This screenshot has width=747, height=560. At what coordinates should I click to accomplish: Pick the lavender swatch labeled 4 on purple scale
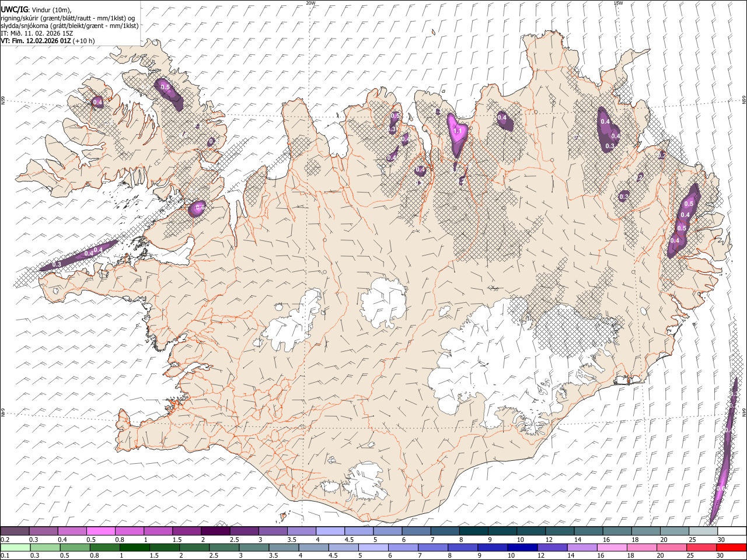(x=330, y=531)
